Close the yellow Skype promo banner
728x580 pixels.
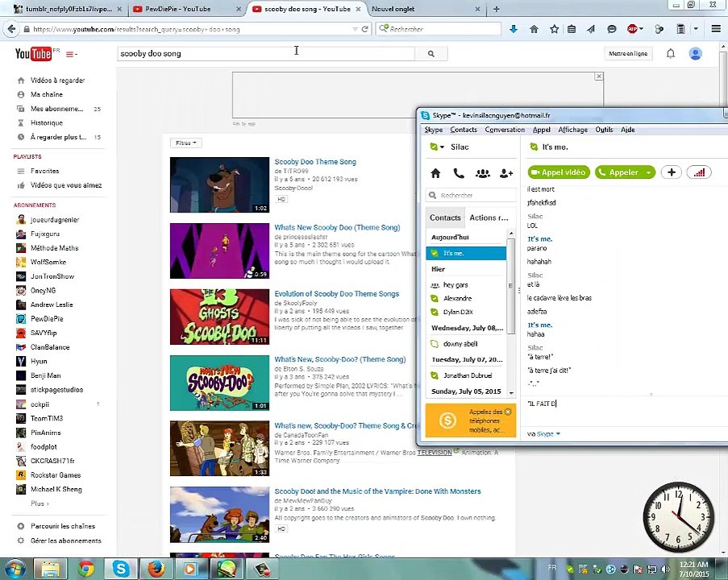pyautogui.click(x=508, y=412)
